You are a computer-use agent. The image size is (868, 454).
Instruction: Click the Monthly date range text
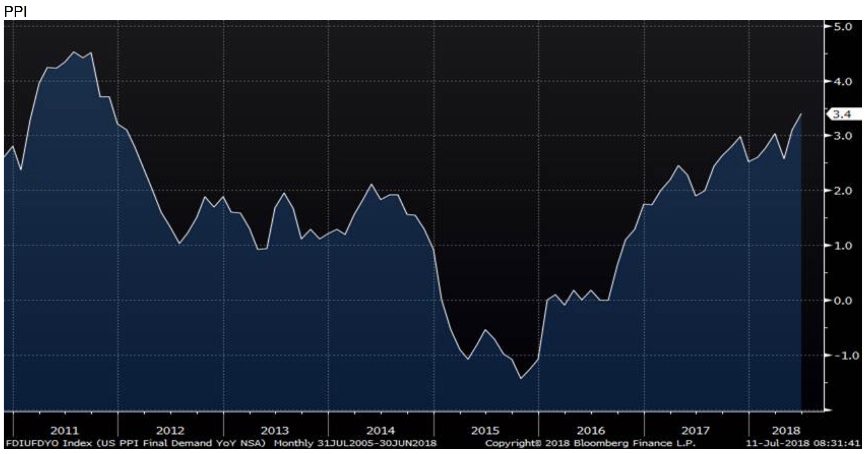[x=355, y=443]
